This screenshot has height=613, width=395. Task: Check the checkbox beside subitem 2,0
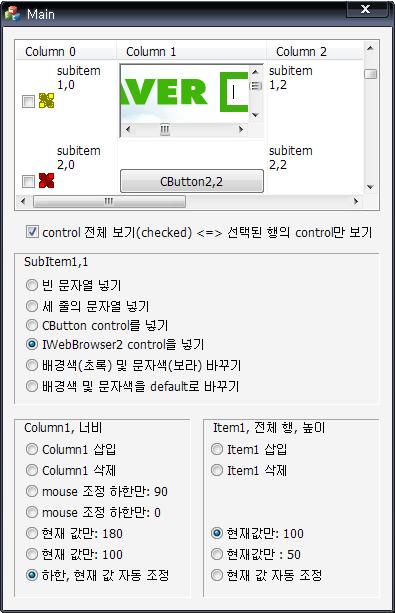tap(28, 181)
